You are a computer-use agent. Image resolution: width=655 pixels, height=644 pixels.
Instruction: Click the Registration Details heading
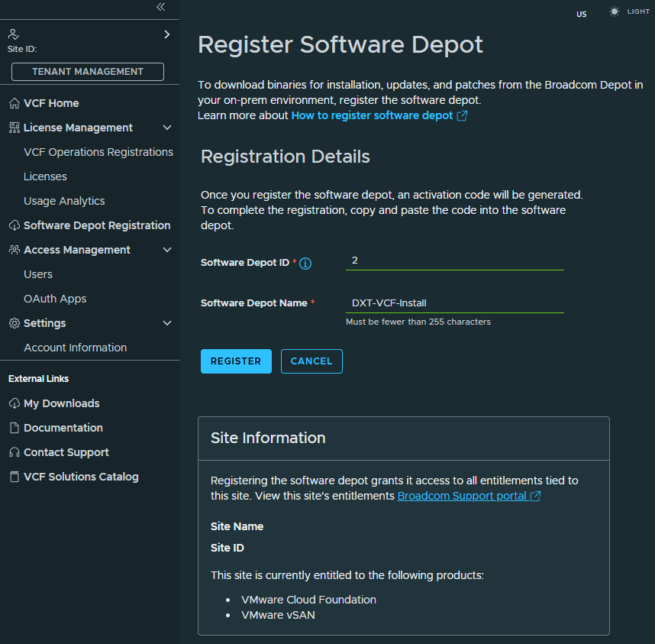(x=286, y=157)
